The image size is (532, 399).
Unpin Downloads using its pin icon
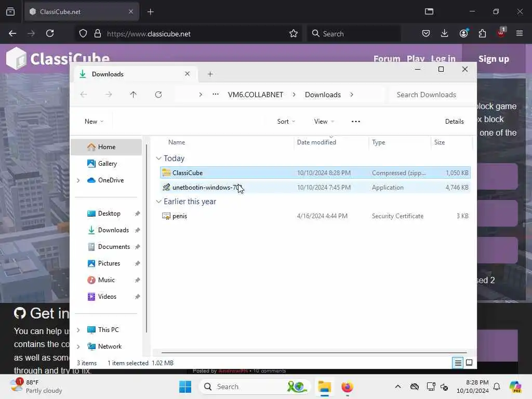coord(137,230)
